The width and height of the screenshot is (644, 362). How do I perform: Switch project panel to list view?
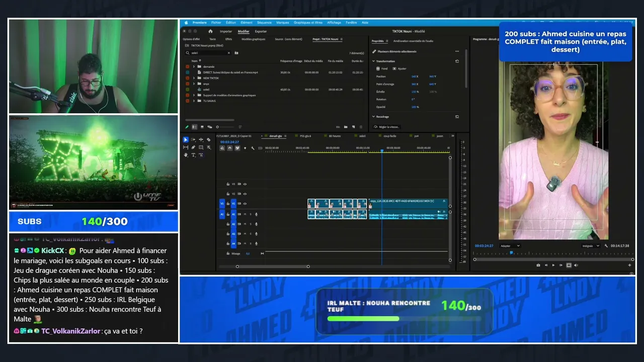[194, 127]
